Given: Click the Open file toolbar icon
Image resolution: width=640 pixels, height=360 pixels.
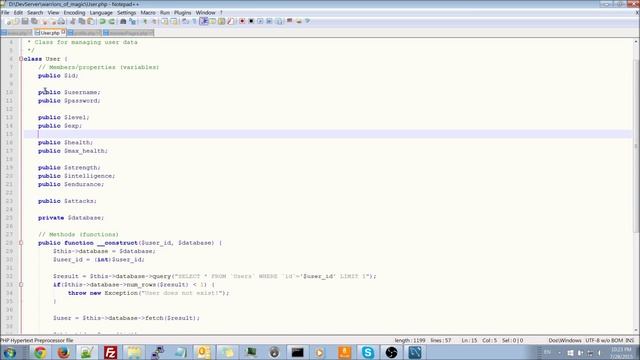Looking at the screenshot, I should click(16, 21).
